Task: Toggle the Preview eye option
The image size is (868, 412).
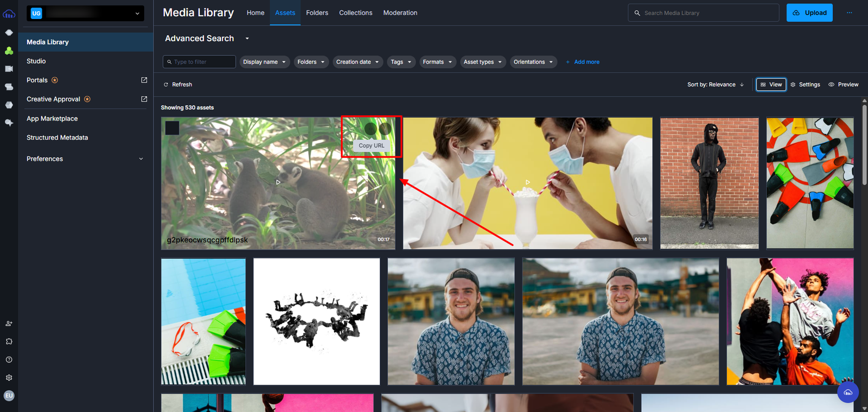Action: 843,85
